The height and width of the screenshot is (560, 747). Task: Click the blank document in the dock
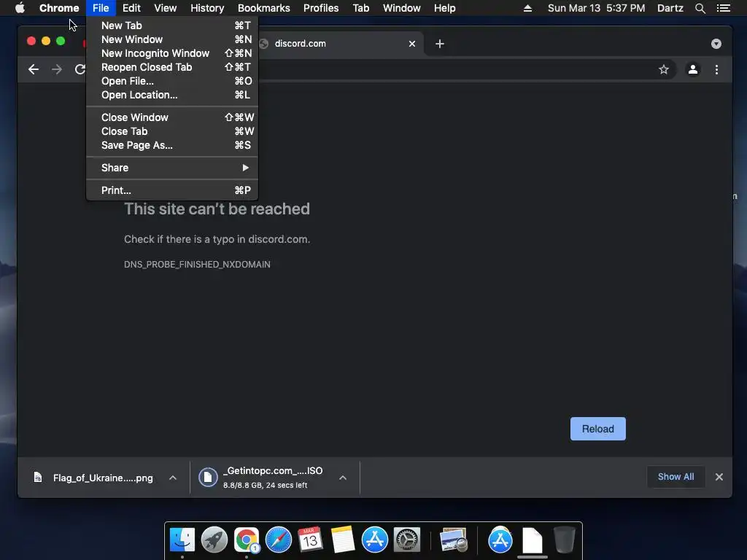tap(532, 540)
